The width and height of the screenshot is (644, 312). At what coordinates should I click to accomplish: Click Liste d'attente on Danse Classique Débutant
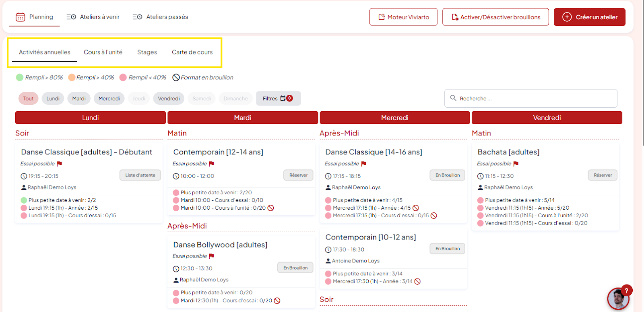[x=140, y=175]
